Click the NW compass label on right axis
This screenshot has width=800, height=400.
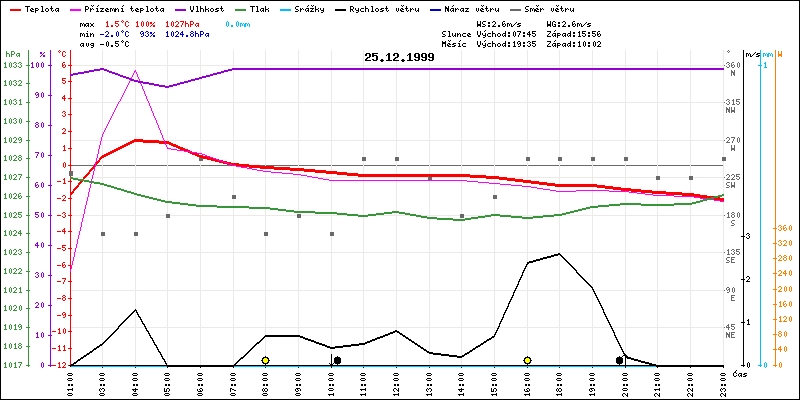click(732, 110)
